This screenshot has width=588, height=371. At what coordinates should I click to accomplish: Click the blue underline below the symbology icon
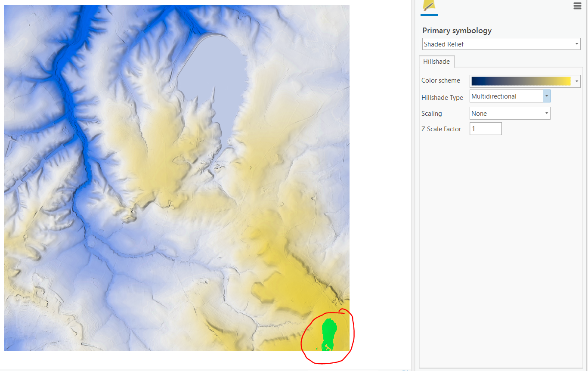(429, 14)
